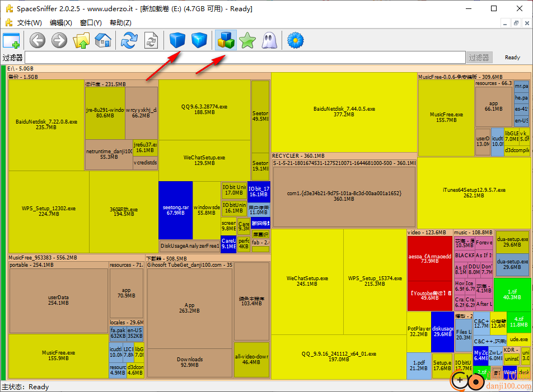Select the WPS_Setup_12302.exe block

(x=49, y=211)
